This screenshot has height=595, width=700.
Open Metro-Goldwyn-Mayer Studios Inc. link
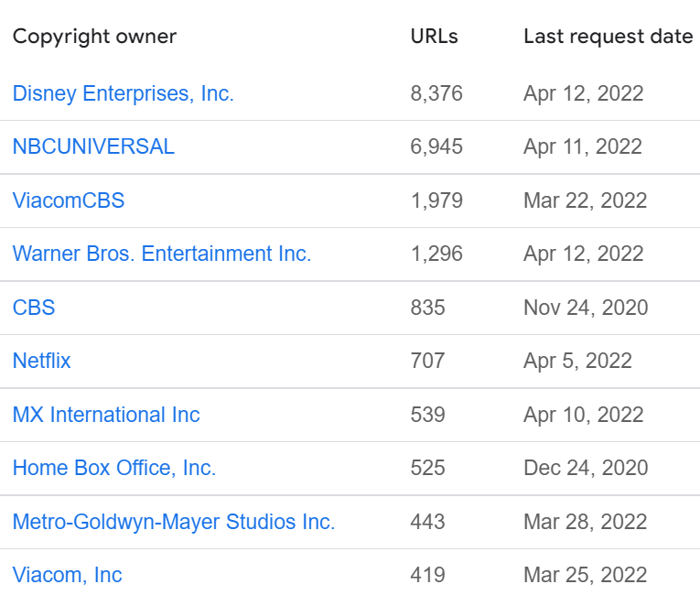[x=174, y=521]
